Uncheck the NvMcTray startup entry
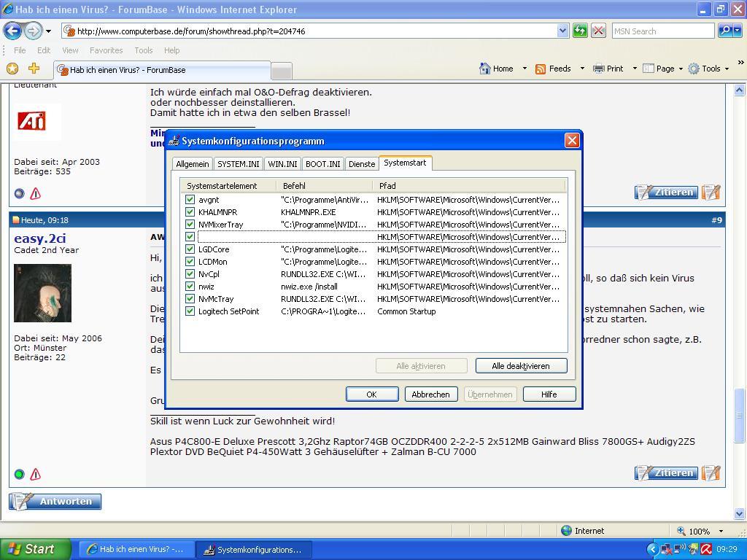The width and height of the screenshot is (747, 560). (x=190, y=298)
